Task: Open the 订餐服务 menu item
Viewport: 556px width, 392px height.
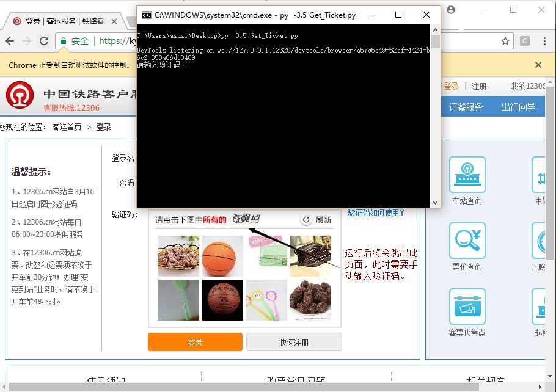Action: [x=466, y=107]
